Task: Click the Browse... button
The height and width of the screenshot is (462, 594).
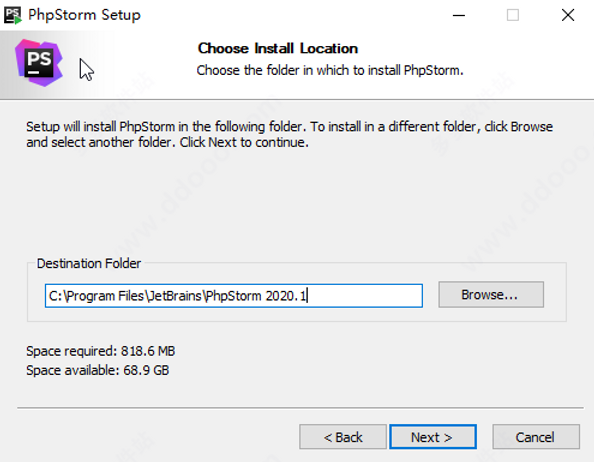Action: tap(491, 294)
